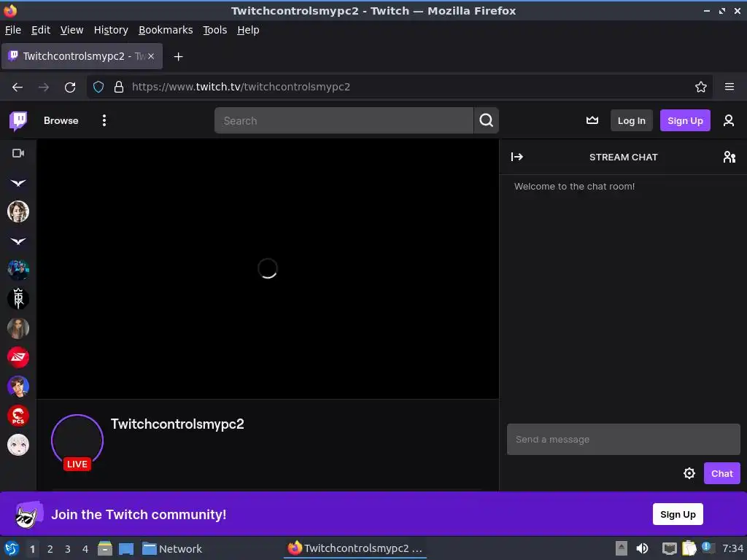Open the Network folder taskbar entry
This screenshot has width=747, height=560.
pos(172,549)
